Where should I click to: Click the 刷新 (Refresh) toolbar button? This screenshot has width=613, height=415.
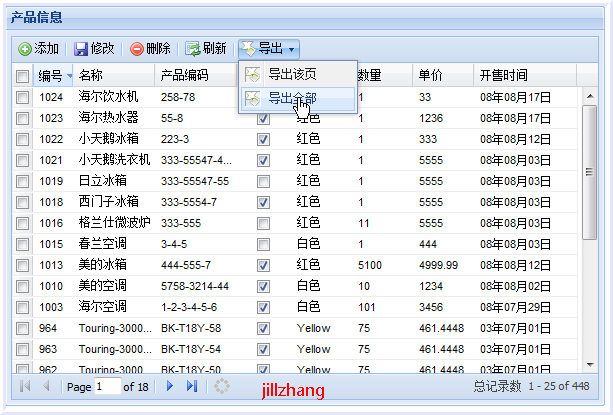[206, 48]
